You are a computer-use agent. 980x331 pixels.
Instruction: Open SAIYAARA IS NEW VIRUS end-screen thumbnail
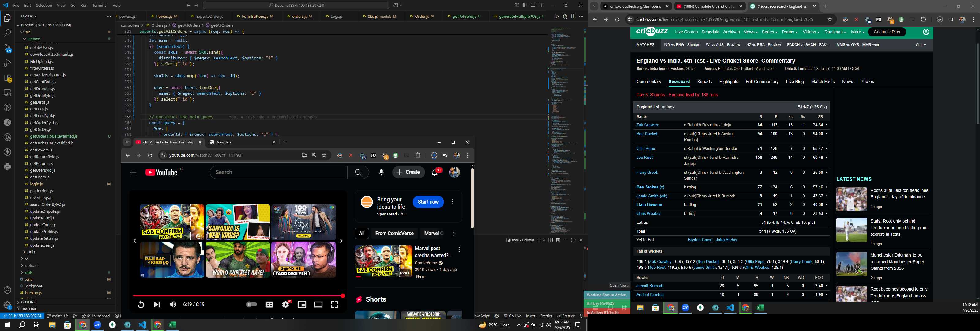(x=238, y=222)
